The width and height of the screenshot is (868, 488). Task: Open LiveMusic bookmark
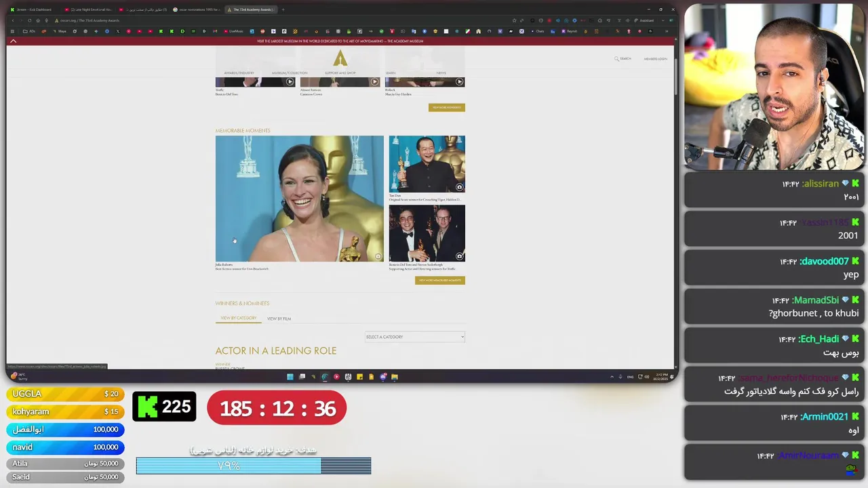tap(234, 31)
